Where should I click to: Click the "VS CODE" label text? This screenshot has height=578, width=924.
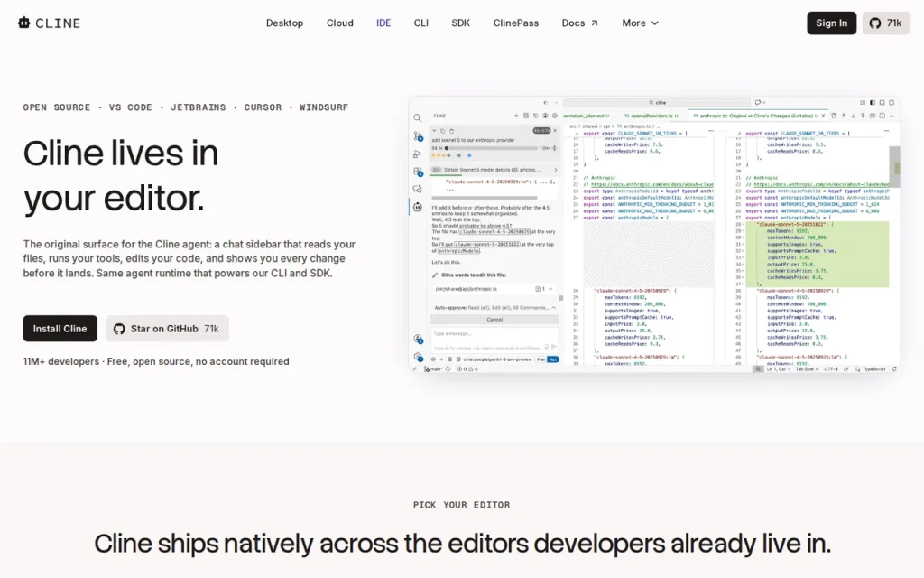tap(130, 107)
